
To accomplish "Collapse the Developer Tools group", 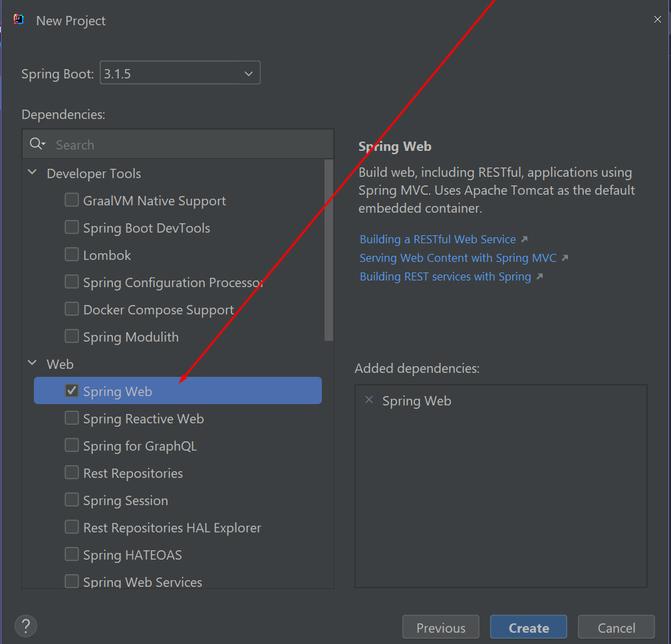I will pyautogui.click(x=32, y=172).
